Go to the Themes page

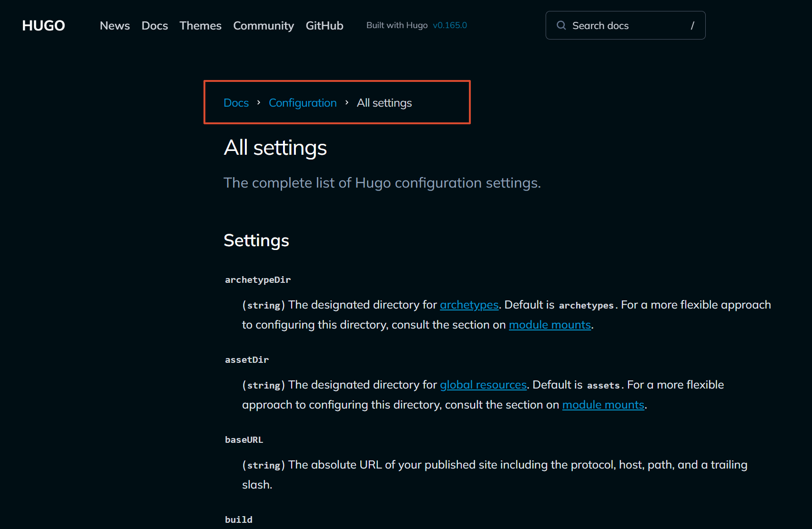point(201,26)
